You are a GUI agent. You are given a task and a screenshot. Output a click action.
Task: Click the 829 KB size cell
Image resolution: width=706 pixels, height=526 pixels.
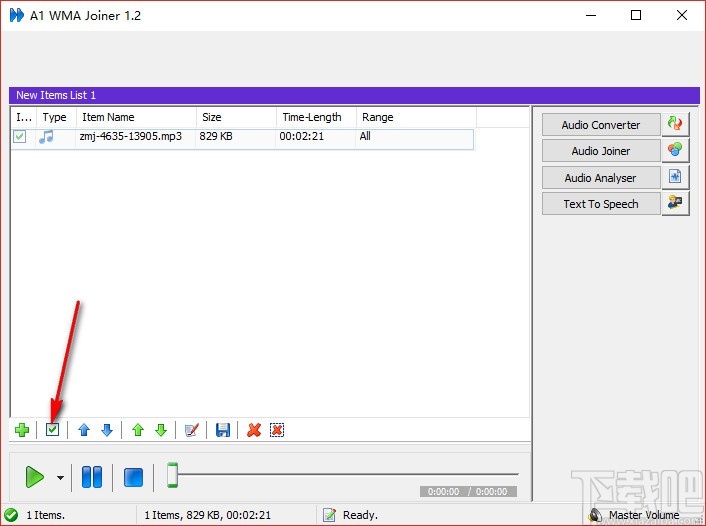coord(216,136)
